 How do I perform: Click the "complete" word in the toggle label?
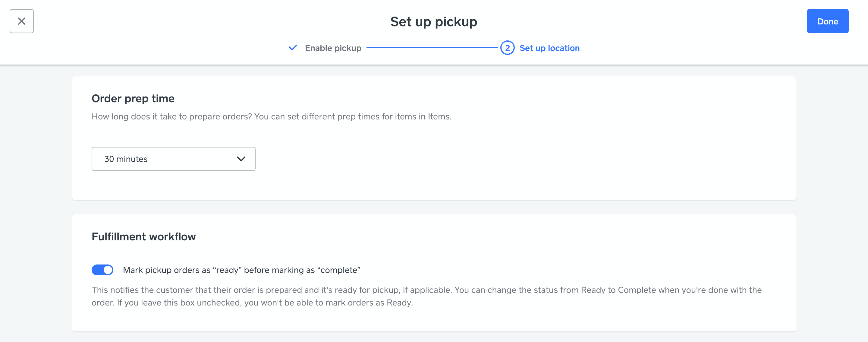point(339,270)
